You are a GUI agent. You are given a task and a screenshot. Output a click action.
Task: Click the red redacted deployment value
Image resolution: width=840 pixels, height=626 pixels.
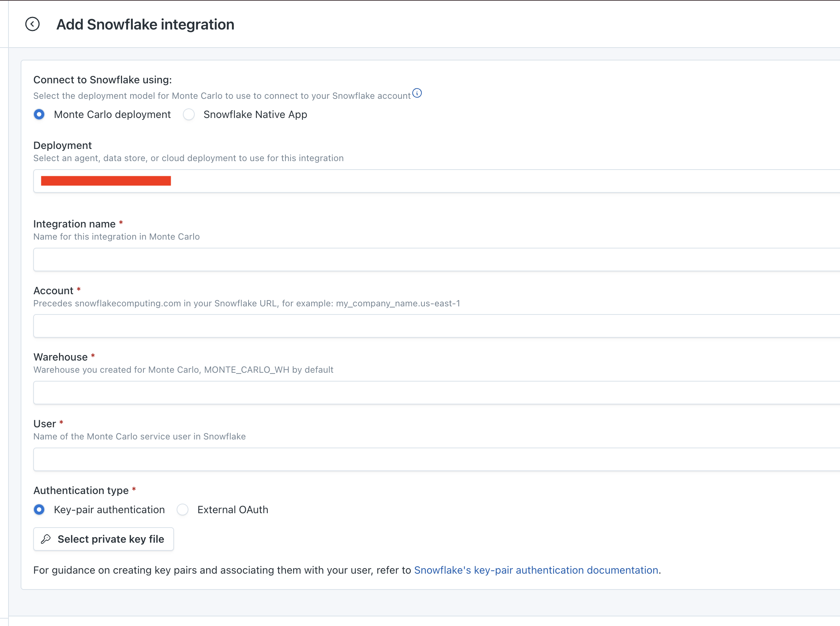point(106,181)
